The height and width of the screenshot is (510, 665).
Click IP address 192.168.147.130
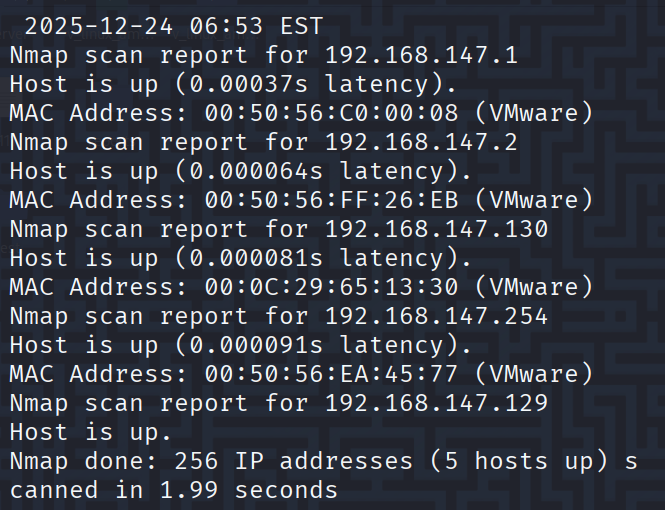click(436, 230)
